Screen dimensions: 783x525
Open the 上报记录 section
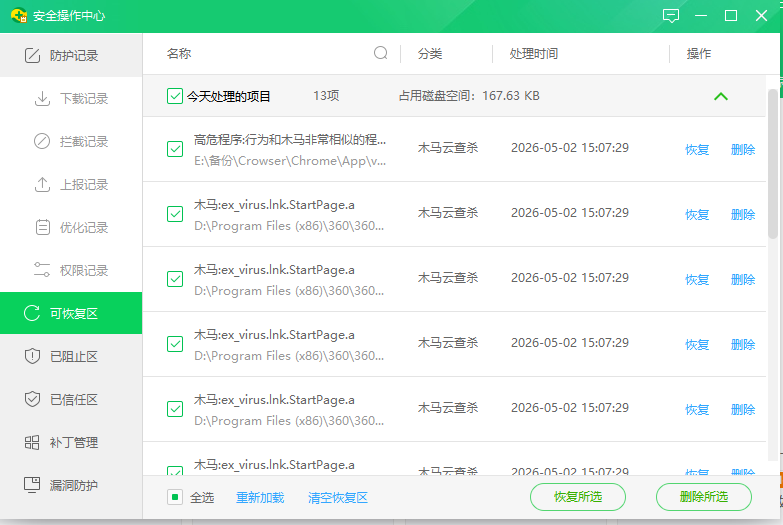71,184
